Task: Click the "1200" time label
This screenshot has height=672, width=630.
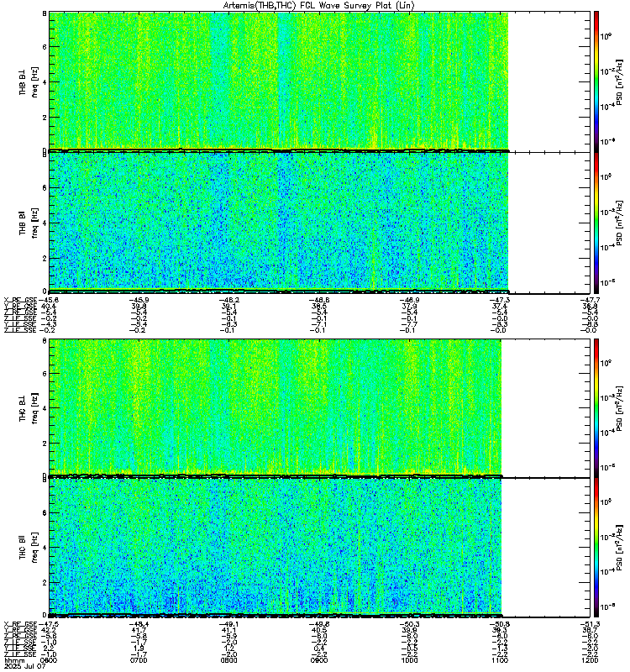Action: (x=591, y=660)
